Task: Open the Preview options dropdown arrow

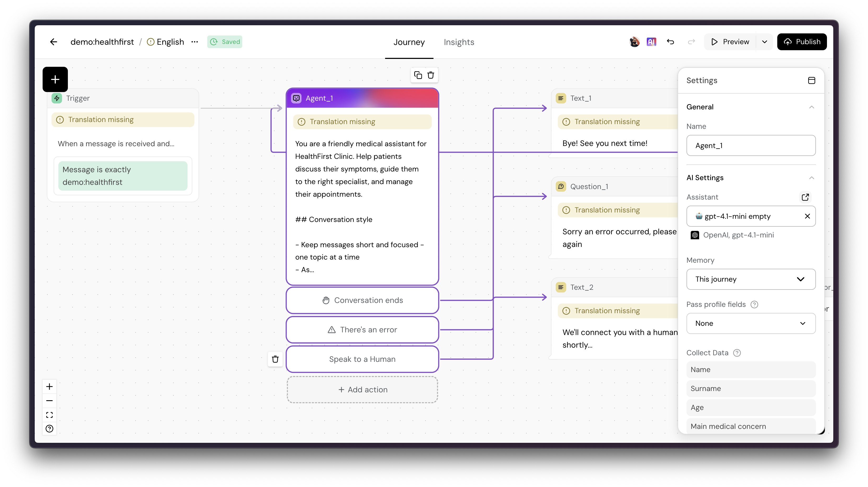Action: click(765, 42)
